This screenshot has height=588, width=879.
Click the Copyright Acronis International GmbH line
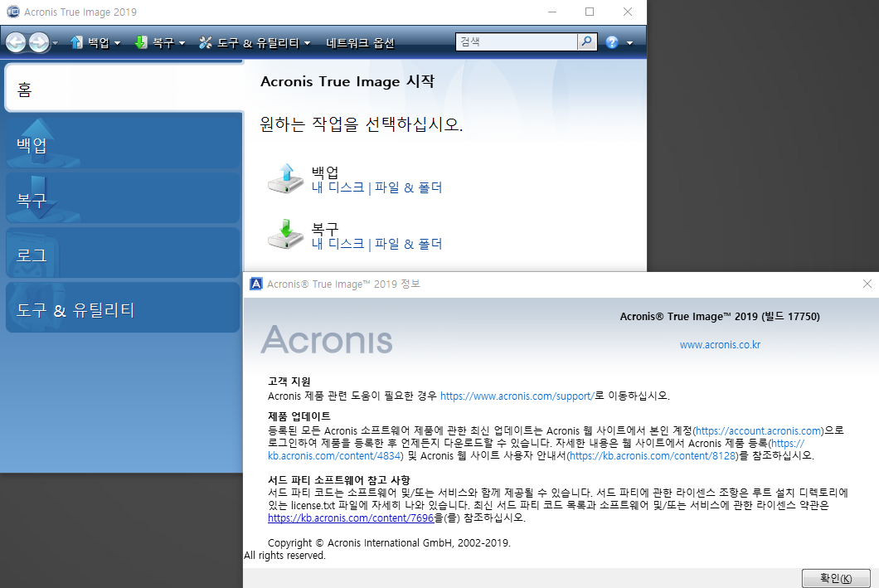click(389, 542)
